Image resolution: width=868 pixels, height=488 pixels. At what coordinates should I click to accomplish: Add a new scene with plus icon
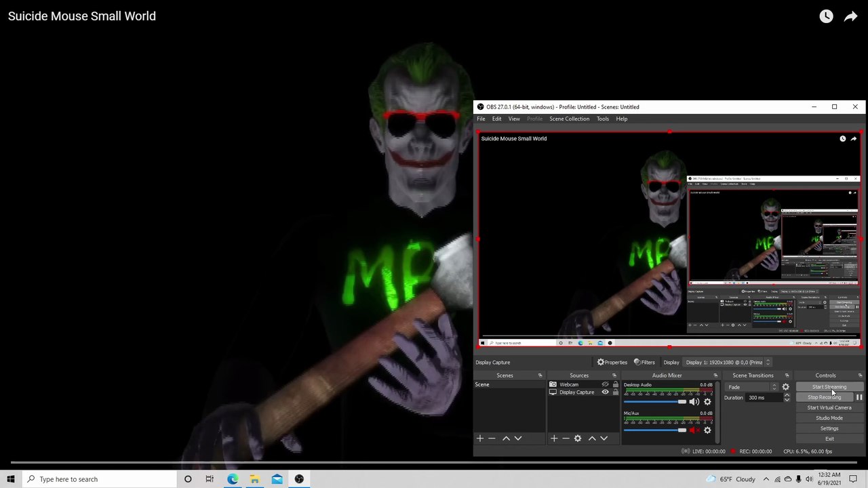480,439
